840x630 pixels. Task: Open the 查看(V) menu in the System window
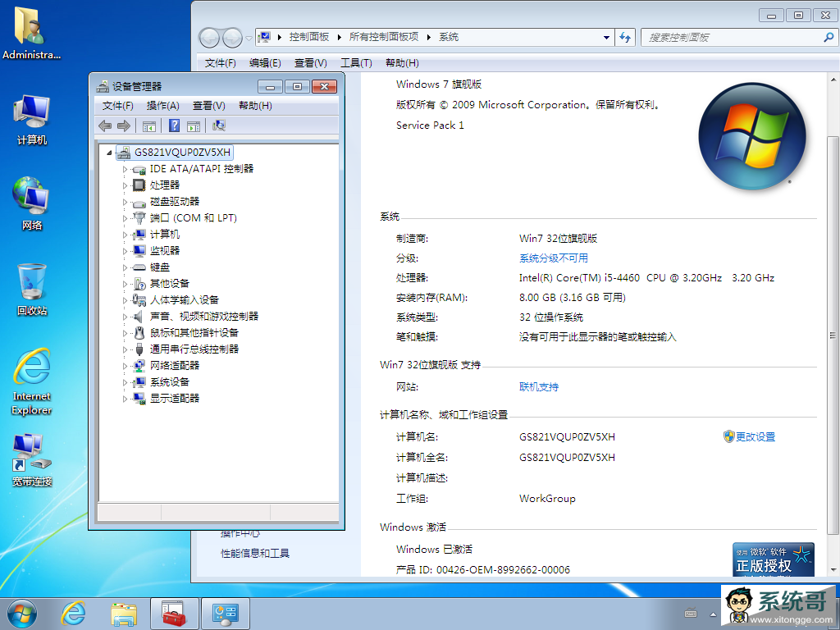[x=311, y=63]
